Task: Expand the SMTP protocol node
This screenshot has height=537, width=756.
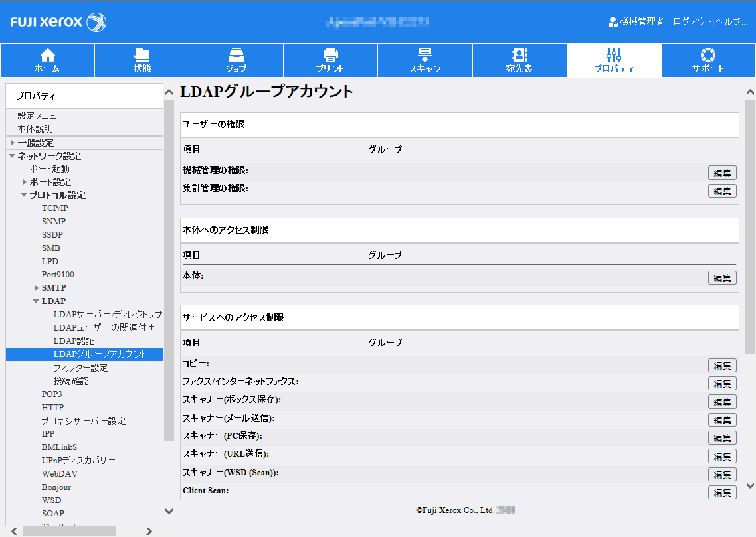Action: coord(36,288)
